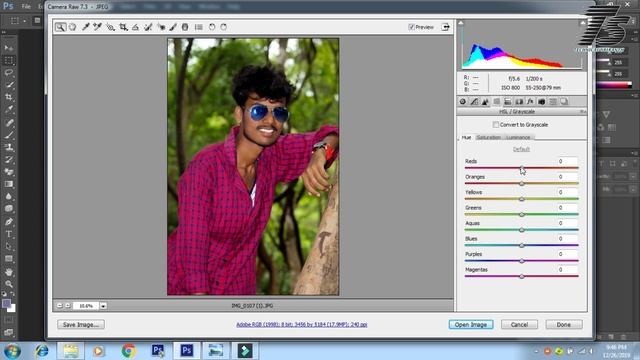The height and width of the screenshot is (360, 640).
Task: Open the Detail panel tab
Action: pos(485,102)
